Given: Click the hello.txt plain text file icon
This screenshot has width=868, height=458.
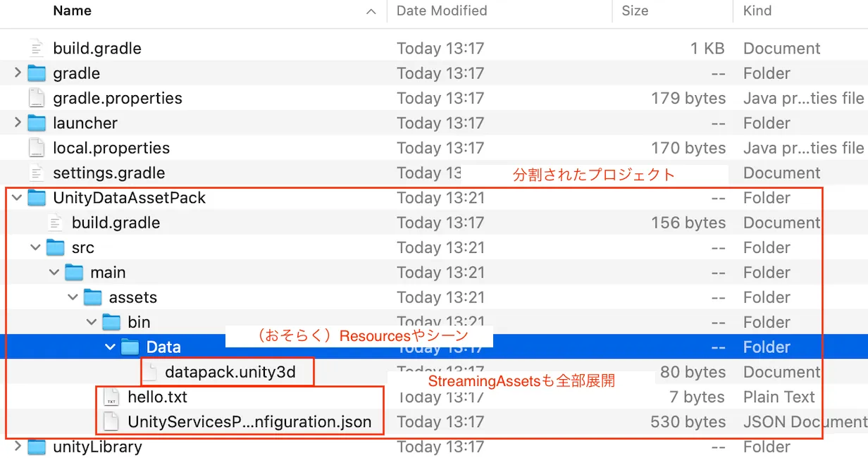Looking at the screenshot, I should coord(110,397).
